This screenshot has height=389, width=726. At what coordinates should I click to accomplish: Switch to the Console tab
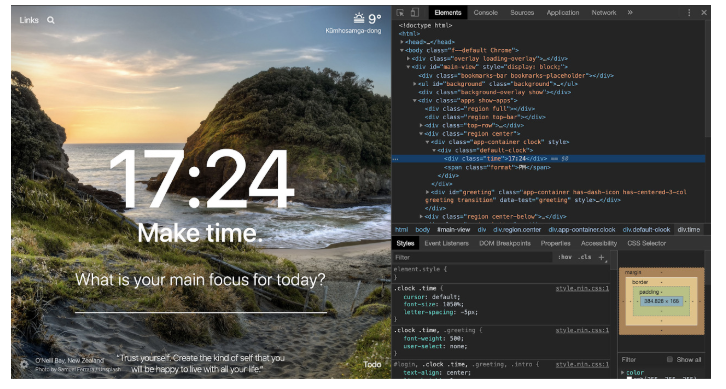(x=485, y=13)
